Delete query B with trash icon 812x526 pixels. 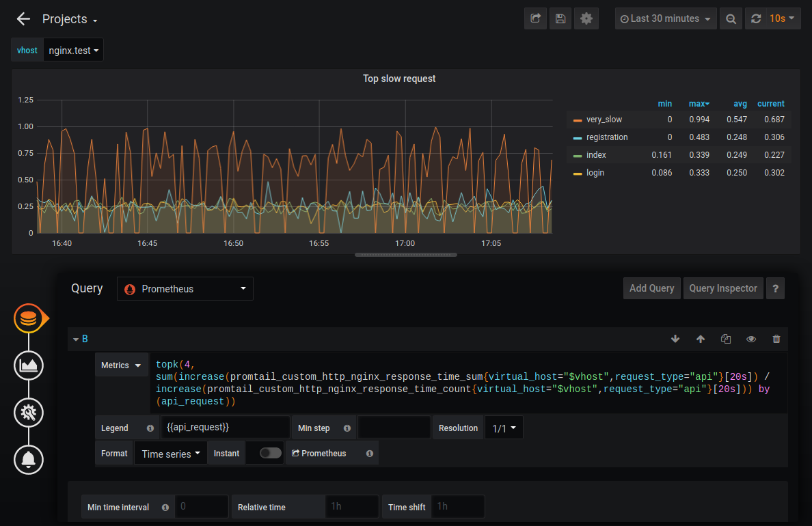[776, 339]
